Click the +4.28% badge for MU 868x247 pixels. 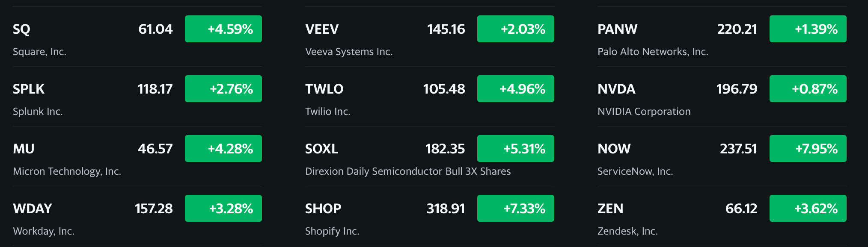coord(223,149)
